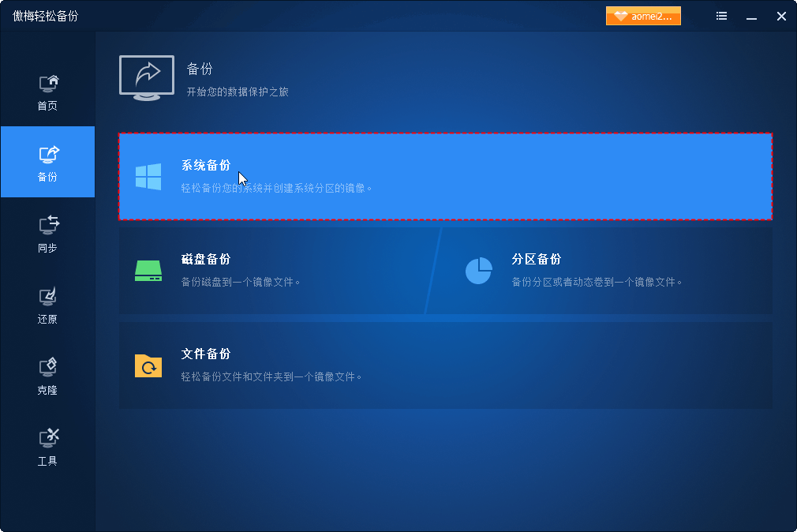The width and height of the screenshot is (797, 532).
Task: Click description 轻松备份文件和文件夹到一个镜像文件
Action: (271, 377)
